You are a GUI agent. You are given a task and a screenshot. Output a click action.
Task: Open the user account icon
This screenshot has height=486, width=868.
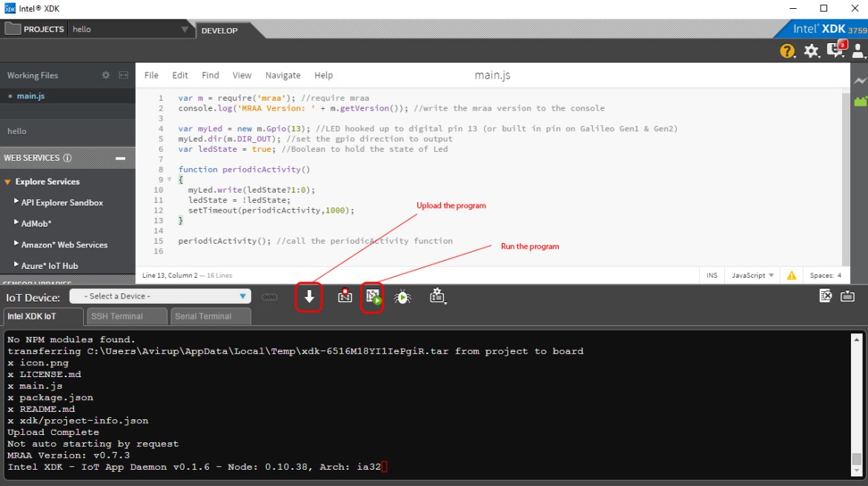tap(858, 51)
